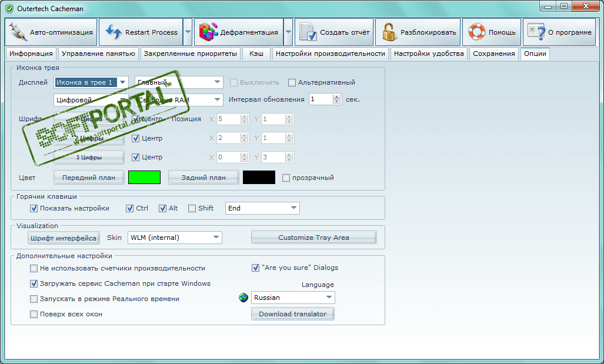Click the Customize Tray Area button
Screen dimensions: 604x364
point(314,237)
